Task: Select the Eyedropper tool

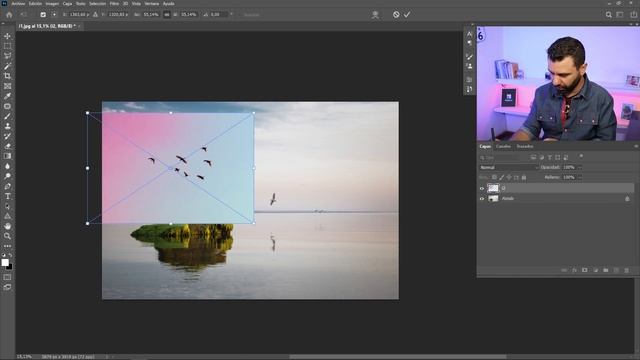Action: (x=7, y=96)
